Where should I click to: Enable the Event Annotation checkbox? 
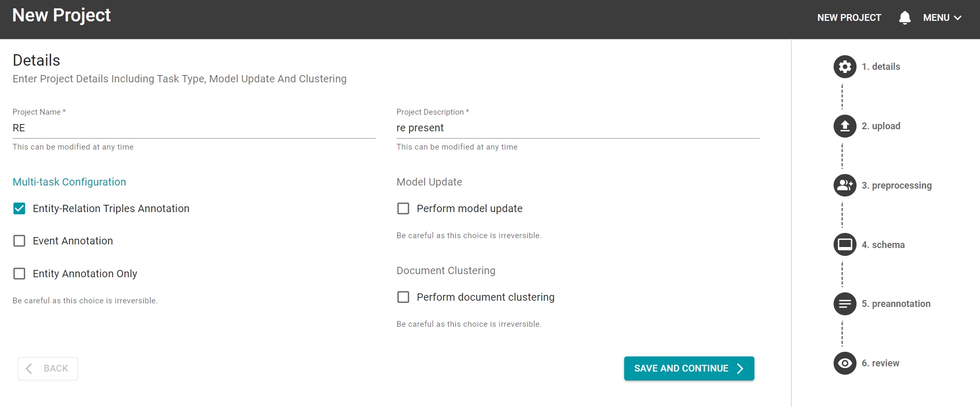[19, 241]
